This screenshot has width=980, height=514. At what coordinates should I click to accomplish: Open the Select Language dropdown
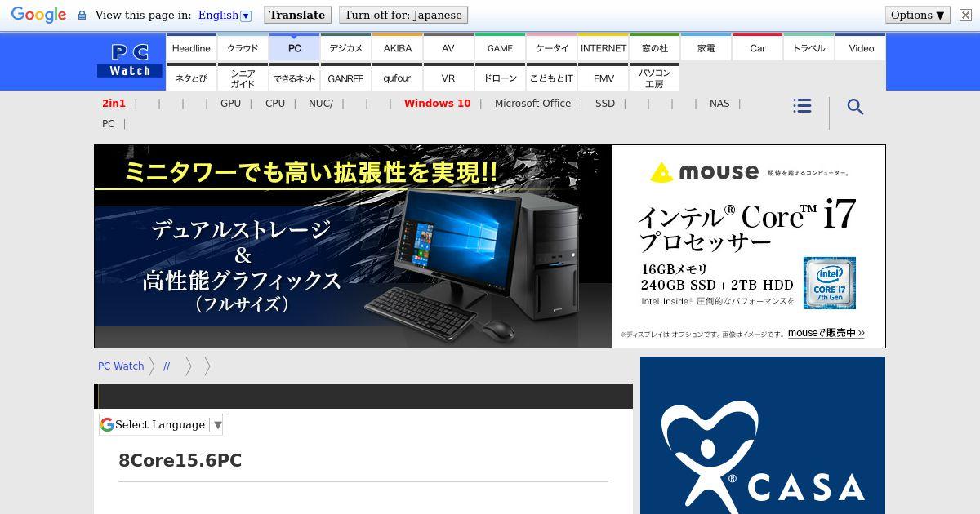[x=161, y=424]
